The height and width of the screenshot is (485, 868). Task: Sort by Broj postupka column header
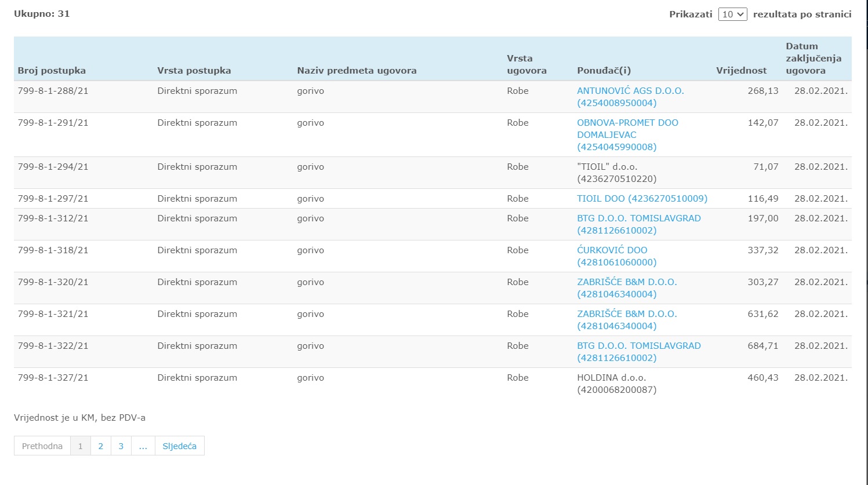(52, 70)
